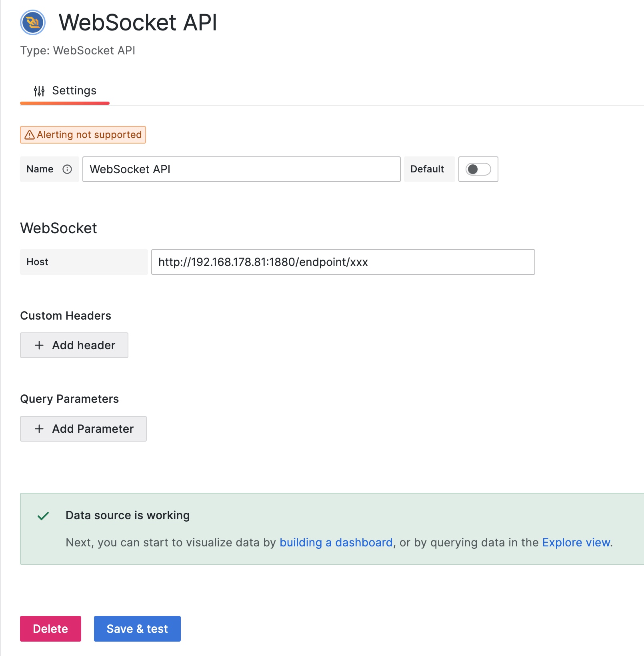Click the Host field label

[x=38, y=262]
